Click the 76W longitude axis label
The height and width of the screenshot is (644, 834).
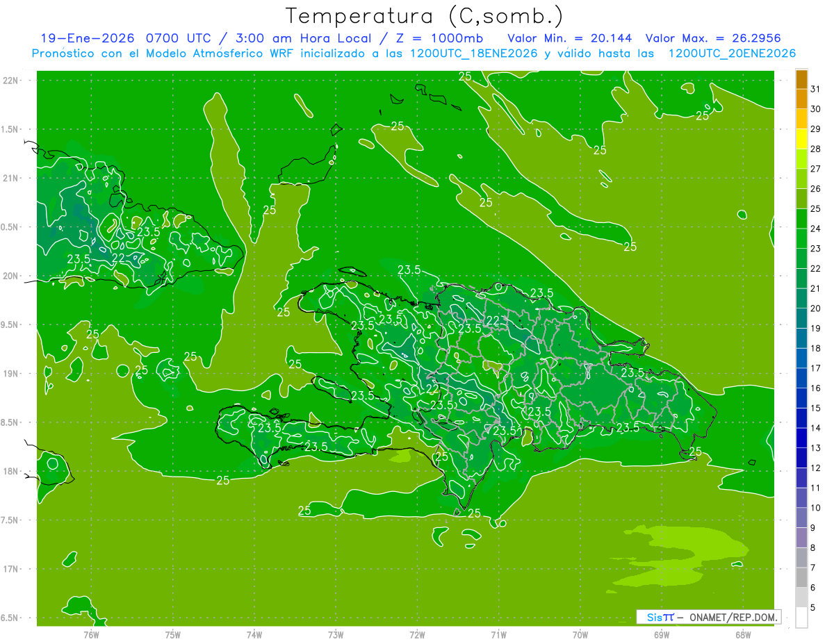(91, 634)
